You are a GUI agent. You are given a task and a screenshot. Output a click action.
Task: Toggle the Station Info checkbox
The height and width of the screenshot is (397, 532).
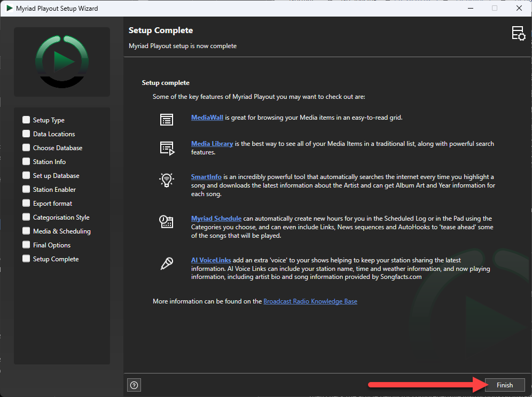point(26,161)
